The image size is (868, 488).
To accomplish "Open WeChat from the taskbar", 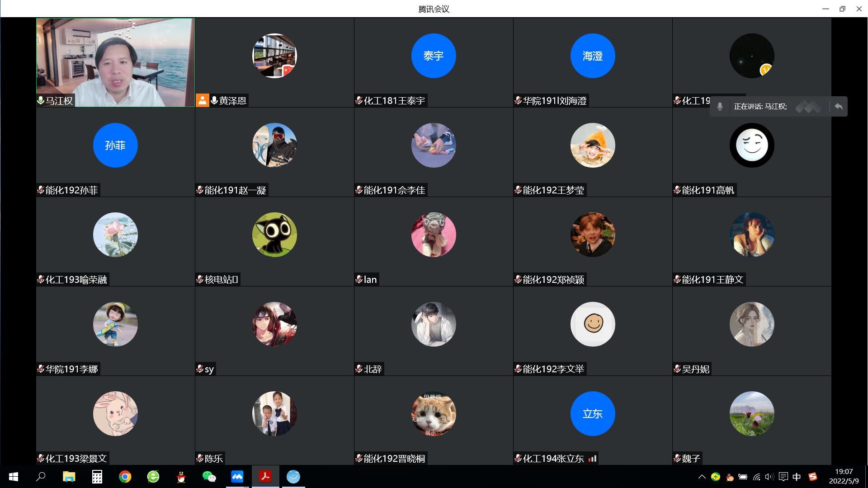I will [x=209, y=477].
